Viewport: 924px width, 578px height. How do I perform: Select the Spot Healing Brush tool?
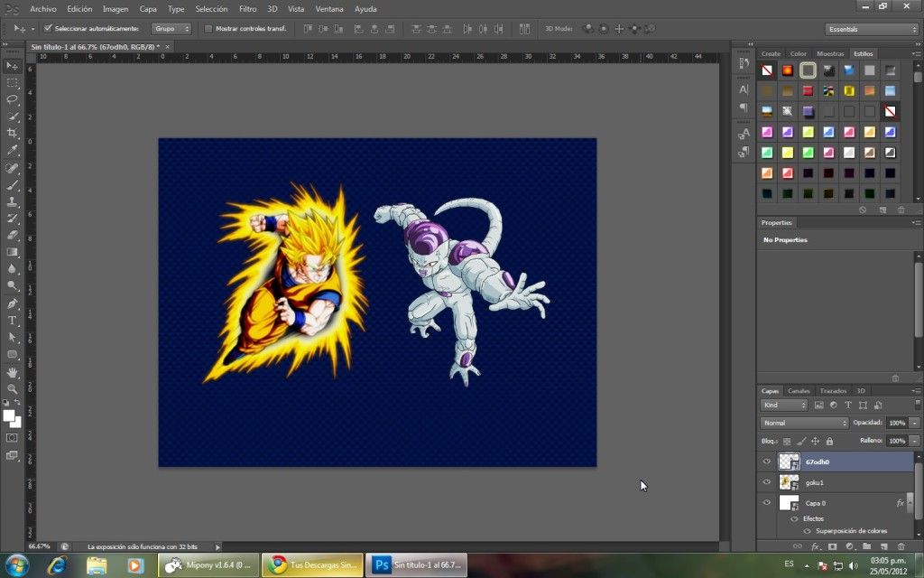click(12, 168)
